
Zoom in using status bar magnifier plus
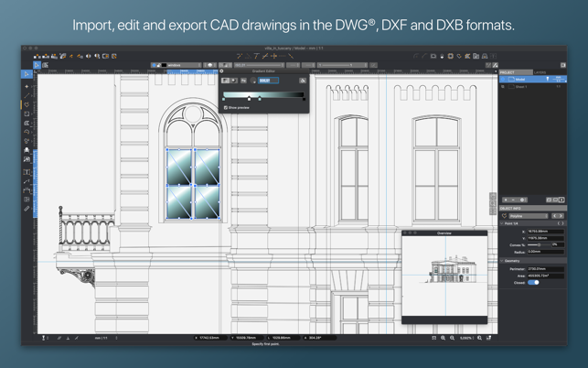[x=443, y=338]
